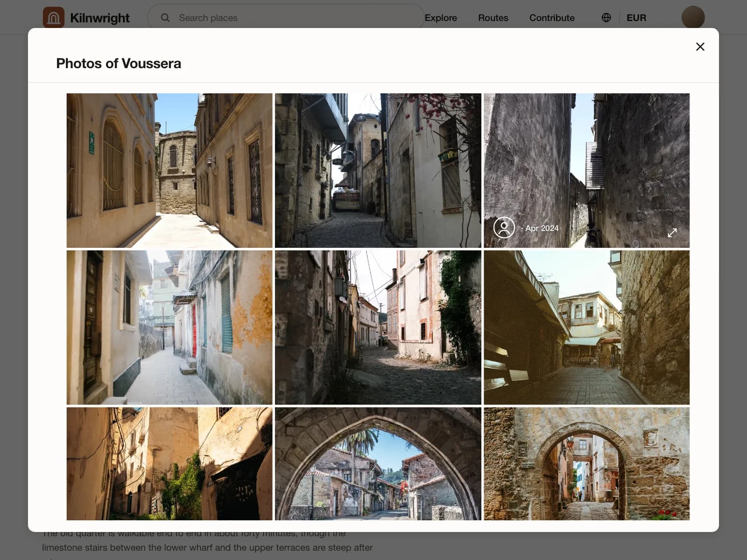Open the uploader profile avatar on photo
Image resolution: width=747 pixels, height=560 pixels.
[x=504, y=228]
